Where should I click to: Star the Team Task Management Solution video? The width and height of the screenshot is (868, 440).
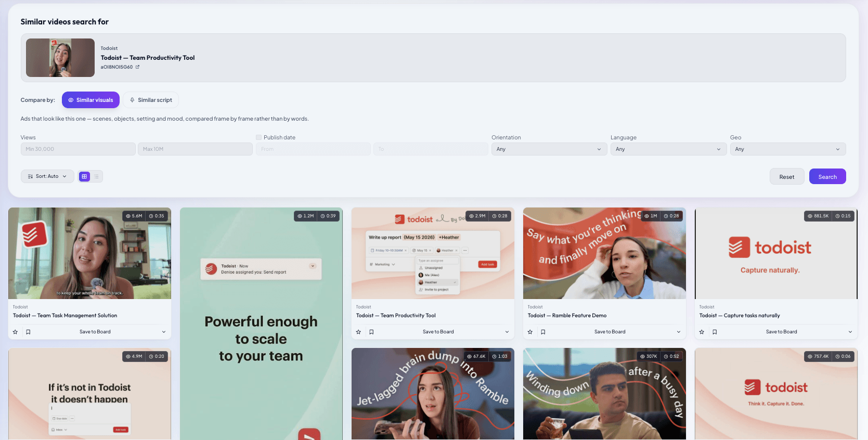click(x=16, y=332)
